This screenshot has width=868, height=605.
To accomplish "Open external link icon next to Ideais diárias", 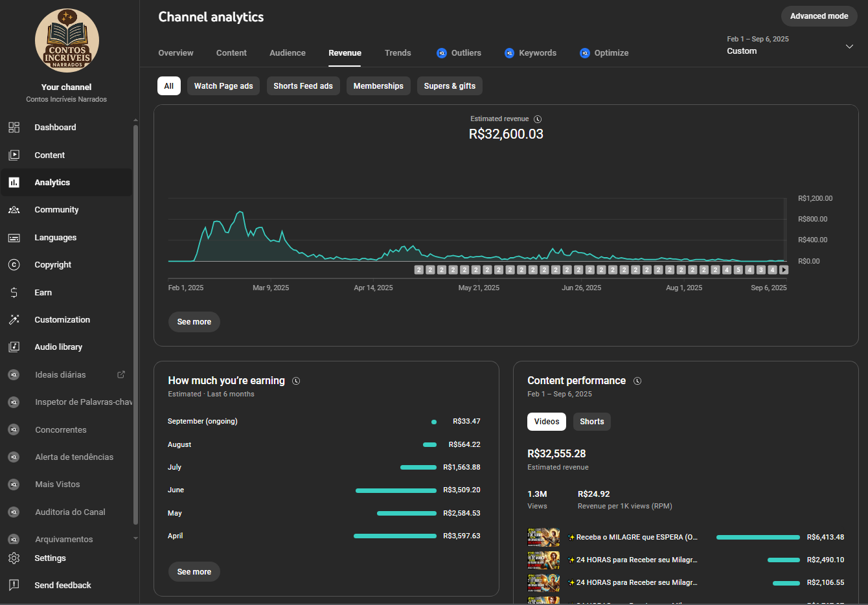I will coord(120,374).
